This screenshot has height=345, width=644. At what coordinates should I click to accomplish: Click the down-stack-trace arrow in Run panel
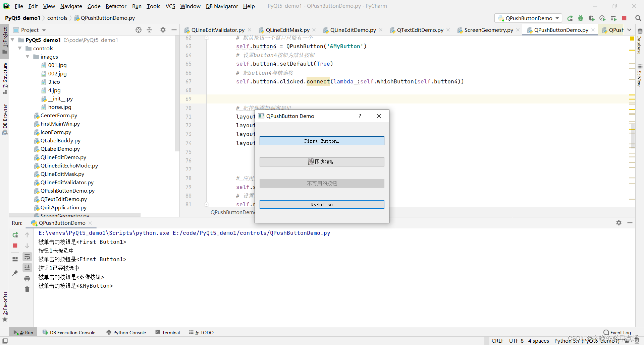point(27,246)
